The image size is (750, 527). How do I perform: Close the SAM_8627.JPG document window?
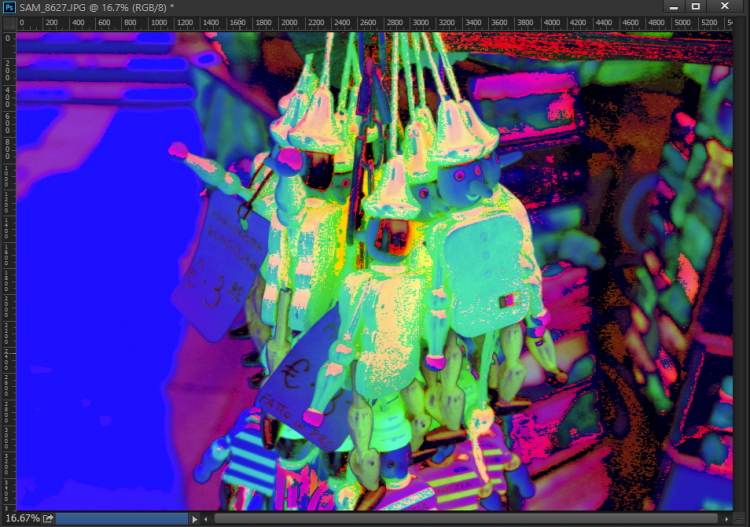tap(725, 7)
